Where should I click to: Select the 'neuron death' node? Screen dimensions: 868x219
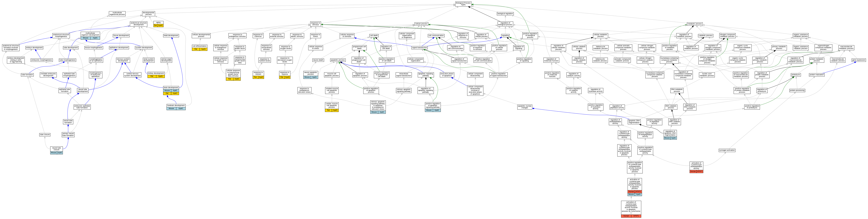tap(318, 60)
